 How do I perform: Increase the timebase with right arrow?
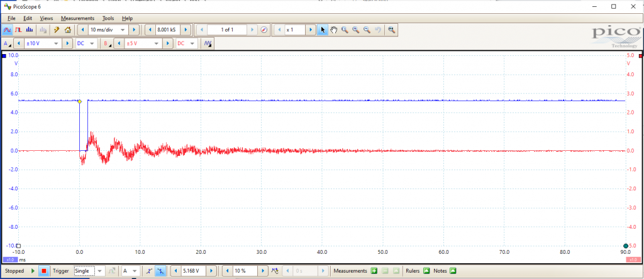pos(134,30)
